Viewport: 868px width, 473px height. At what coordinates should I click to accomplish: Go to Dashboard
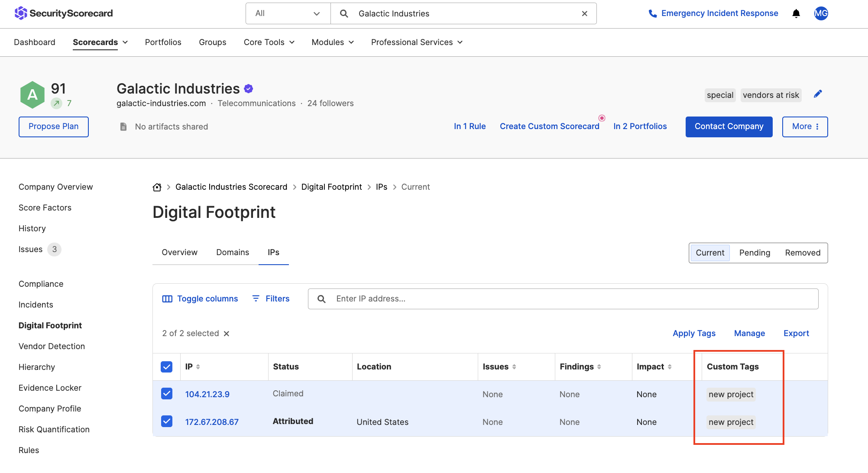coord(35,42)
